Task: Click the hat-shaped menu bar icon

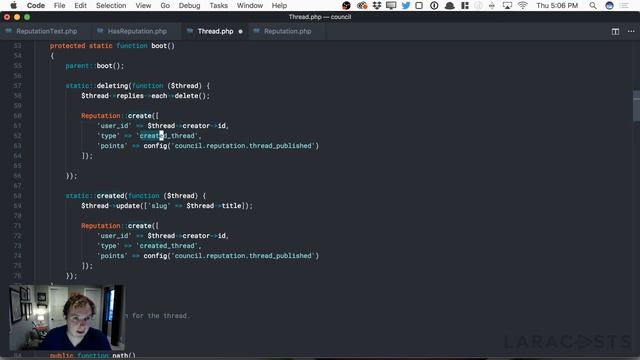Action: tap(449, 5)
